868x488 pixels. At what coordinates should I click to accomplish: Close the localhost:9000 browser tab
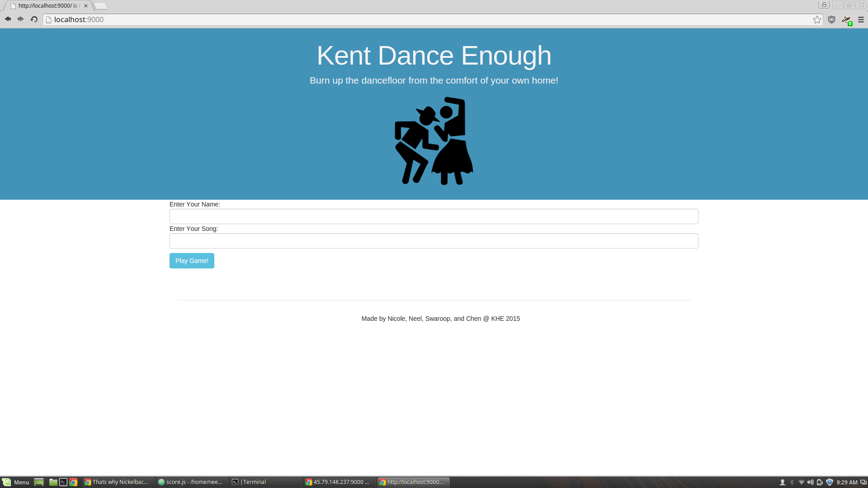click(x=86, y=6)
